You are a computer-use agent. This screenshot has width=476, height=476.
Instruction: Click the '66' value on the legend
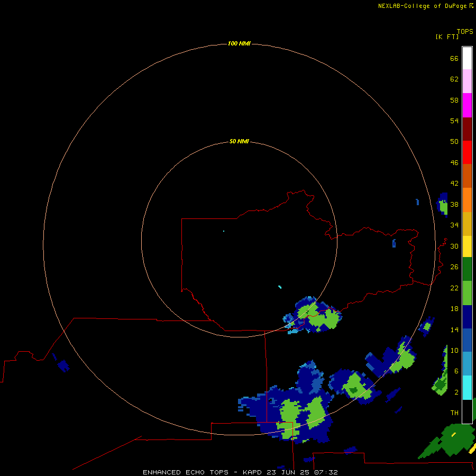[x=454, y=58]
